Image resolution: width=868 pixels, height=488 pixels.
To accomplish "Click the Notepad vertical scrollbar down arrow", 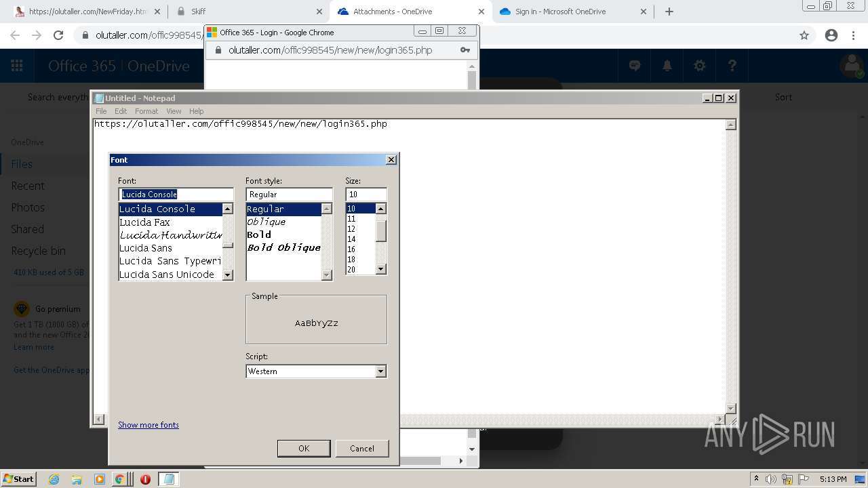I will click(730, 409).
